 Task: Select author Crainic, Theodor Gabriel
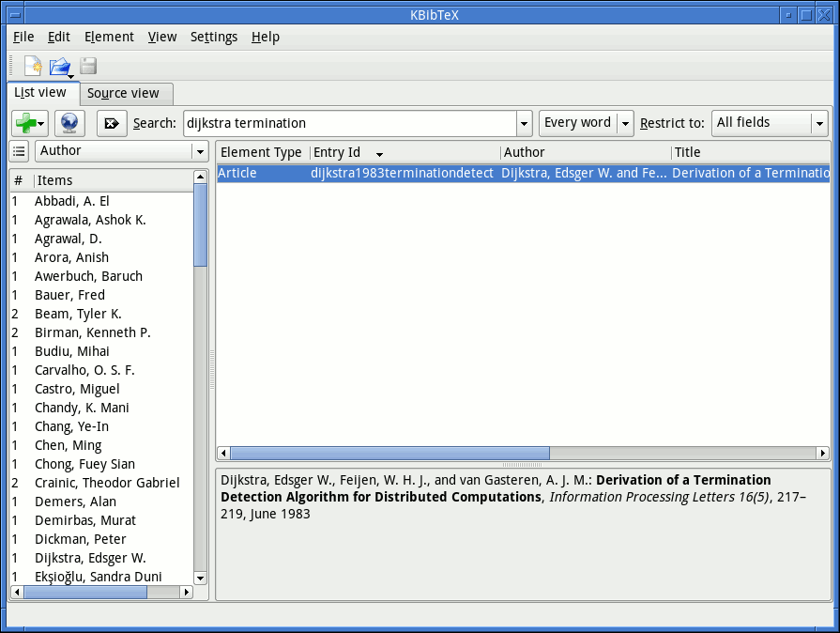101,483
